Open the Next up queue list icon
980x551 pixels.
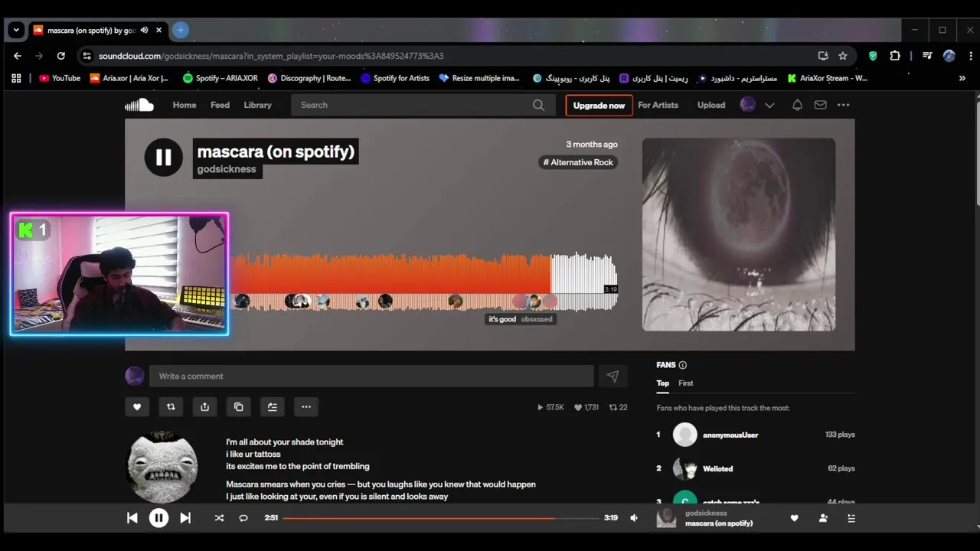851,518
